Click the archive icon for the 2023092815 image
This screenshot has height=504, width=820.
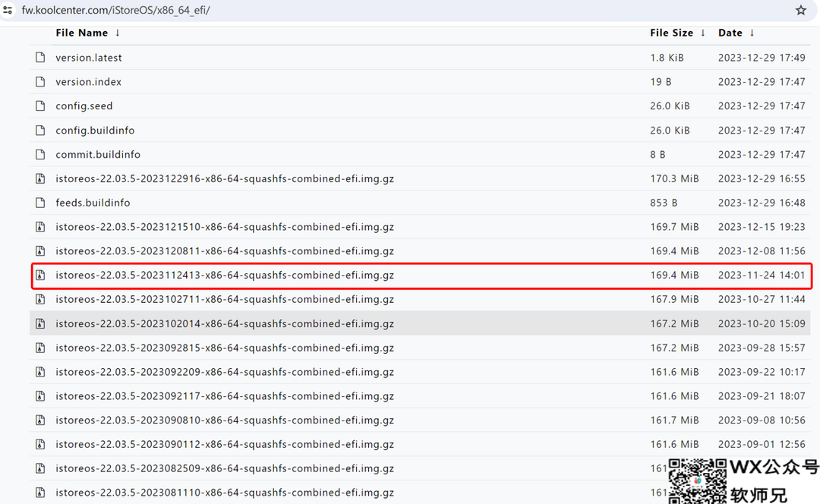tap(40, 348)
